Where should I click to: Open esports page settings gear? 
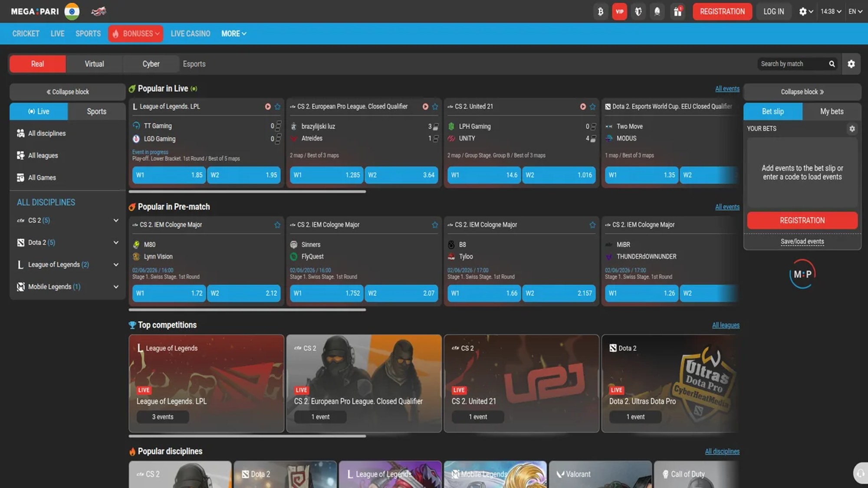tap(851, 64)
